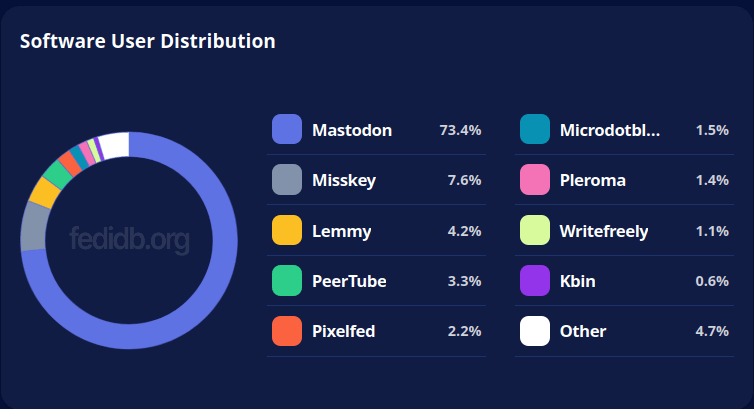Select the Misskey legend label

[342, 180]
